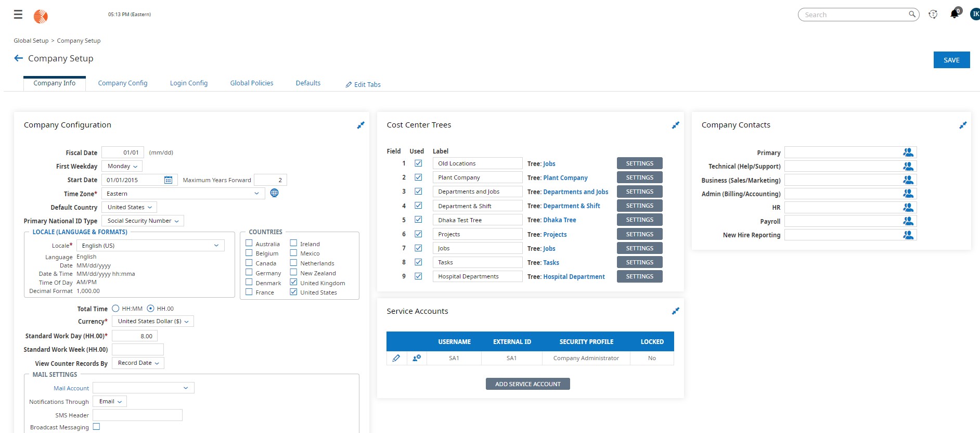Toggle the Broadcast Messaging checkbox
This screenshot has height=433, width=980.
(96, 427)
